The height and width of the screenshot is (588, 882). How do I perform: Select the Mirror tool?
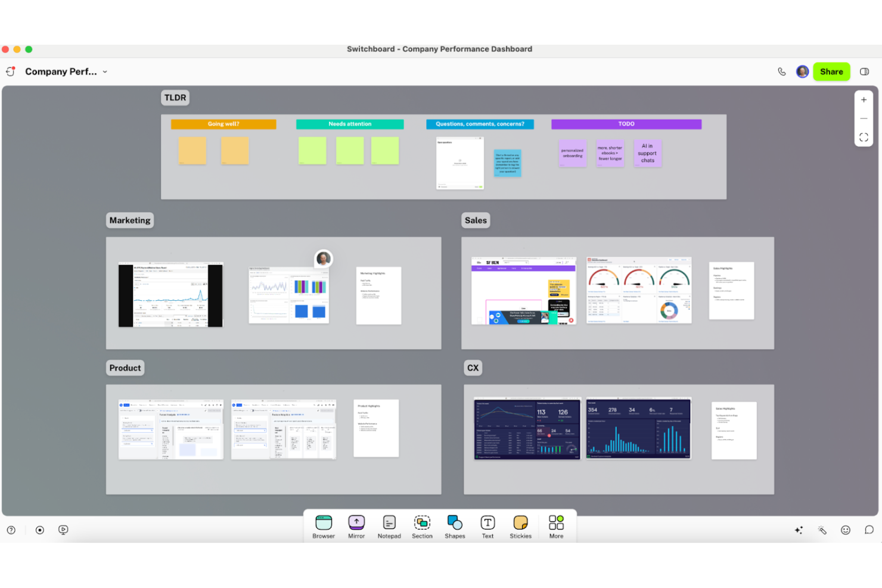[x=356, y=527]
